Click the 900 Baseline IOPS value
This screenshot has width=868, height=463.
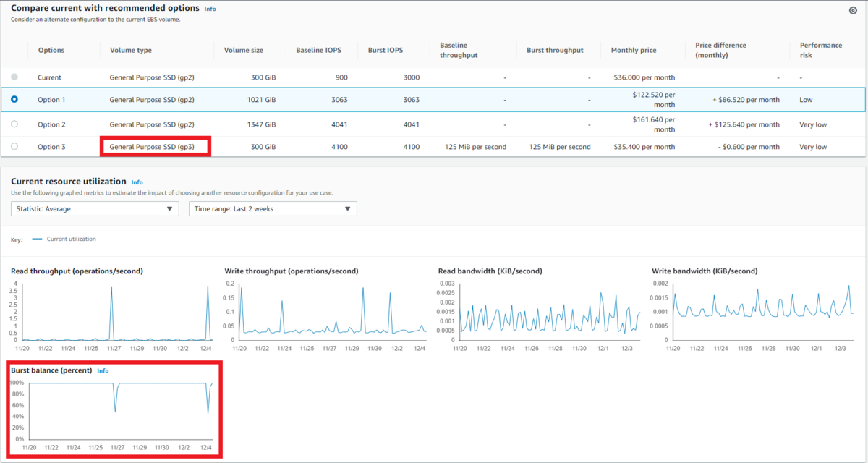pos(340,77)
